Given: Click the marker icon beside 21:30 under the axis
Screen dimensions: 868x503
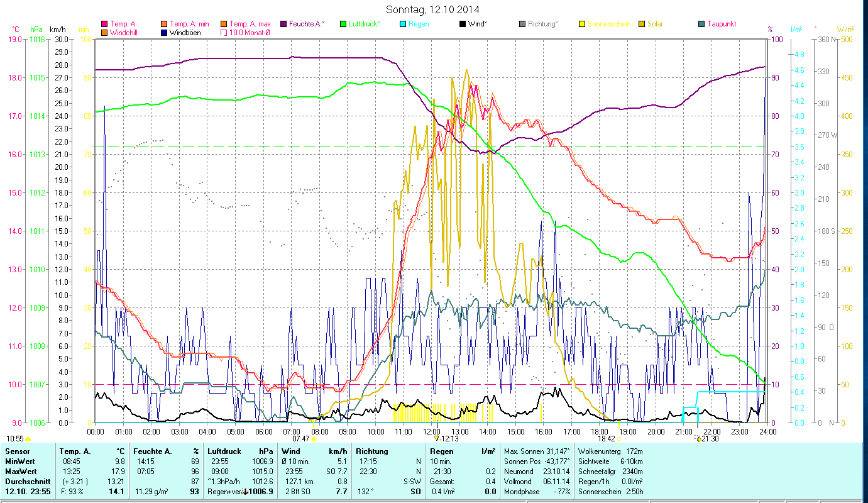Looking at the screenshot, I should click(x=698, y=439).
